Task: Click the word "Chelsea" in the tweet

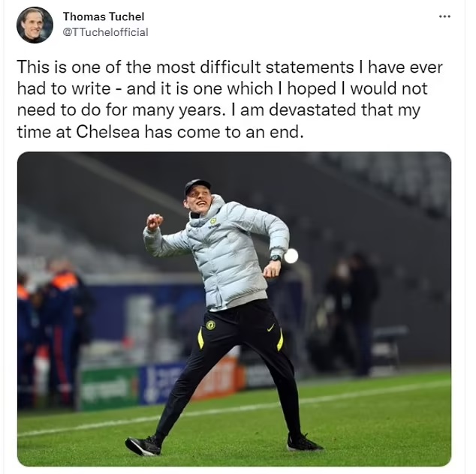Action: (108, 132)
